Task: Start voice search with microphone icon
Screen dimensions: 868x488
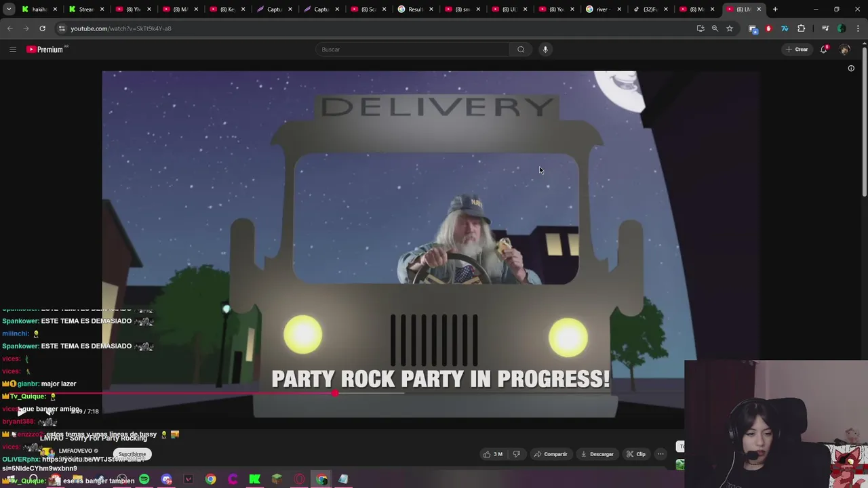Action: [x=545, y=49]
